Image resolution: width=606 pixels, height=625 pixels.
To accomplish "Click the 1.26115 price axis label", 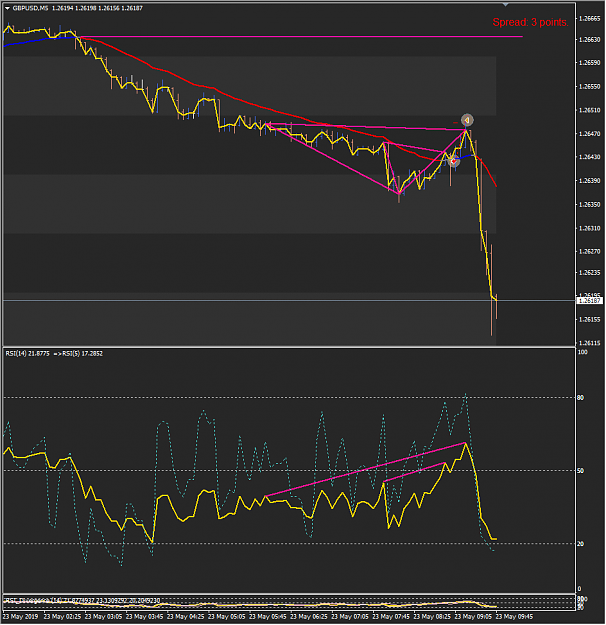I will coord(590,343).
